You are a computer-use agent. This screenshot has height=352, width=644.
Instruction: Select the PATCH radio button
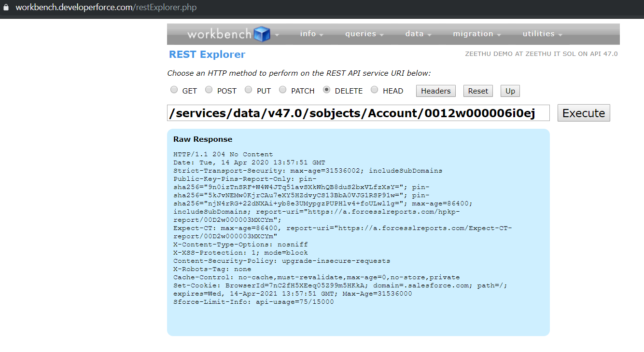pyautogui.click(x=282, y=89)
